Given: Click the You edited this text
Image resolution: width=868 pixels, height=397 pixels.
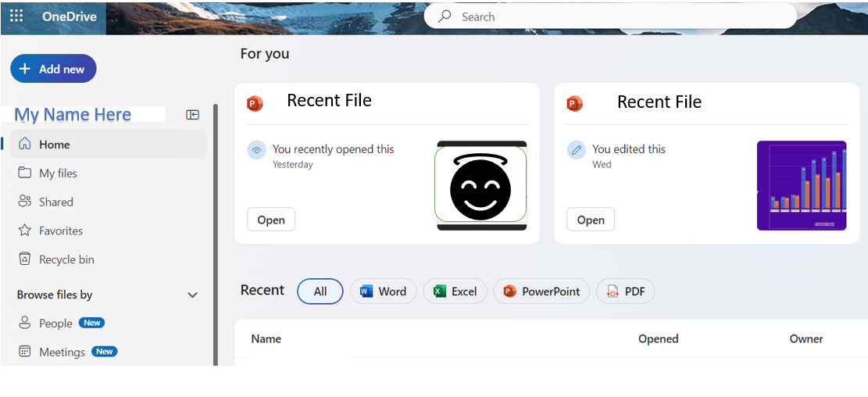Looking at the screenshot, I should tap(629, 149).
